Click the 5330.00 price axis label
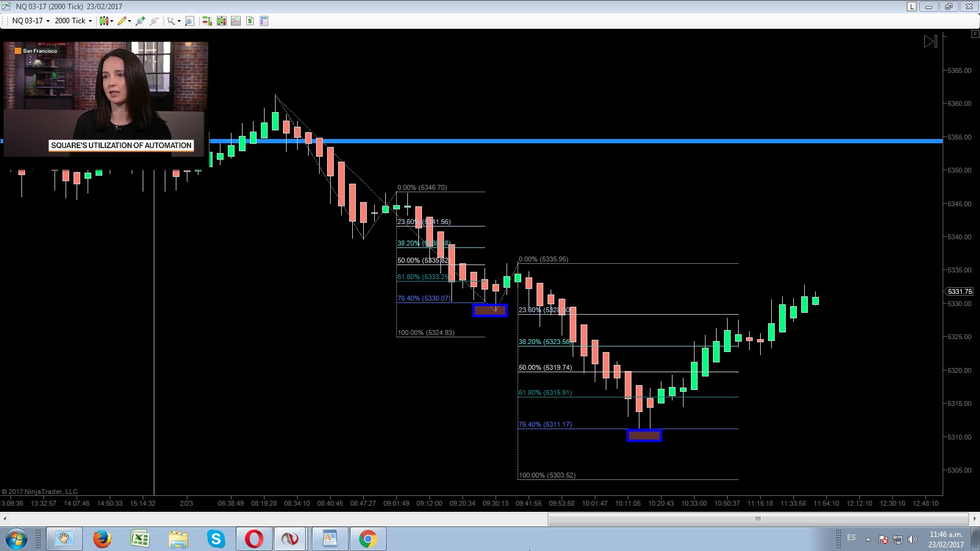Image resolution: width=980 pixels, height=551 pixels. point(959,304)
